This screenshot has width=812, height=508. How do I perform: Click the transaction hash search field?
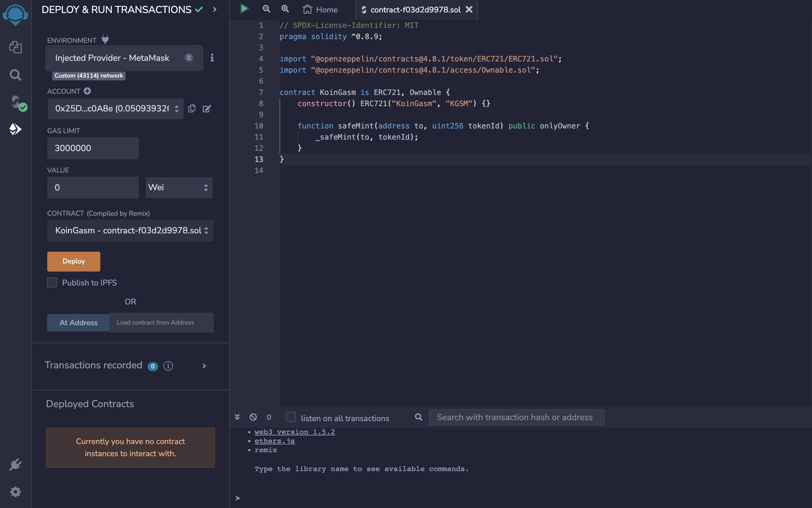click(516, 417)
